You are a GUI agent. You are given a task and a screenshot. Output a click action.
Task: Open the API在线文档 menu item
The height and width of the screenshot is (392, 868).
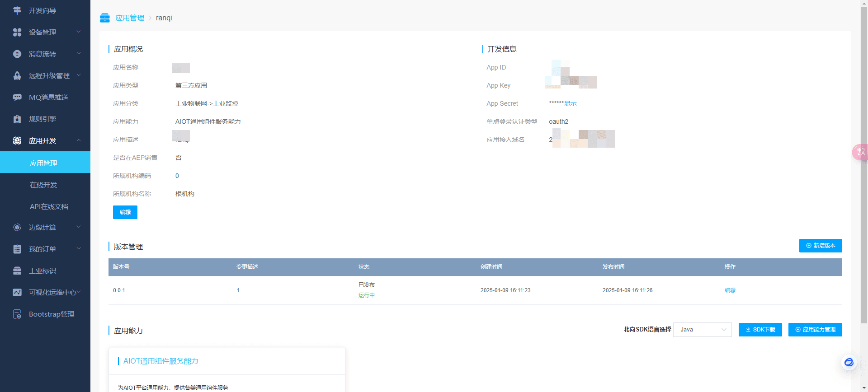[x=49, y=206]
